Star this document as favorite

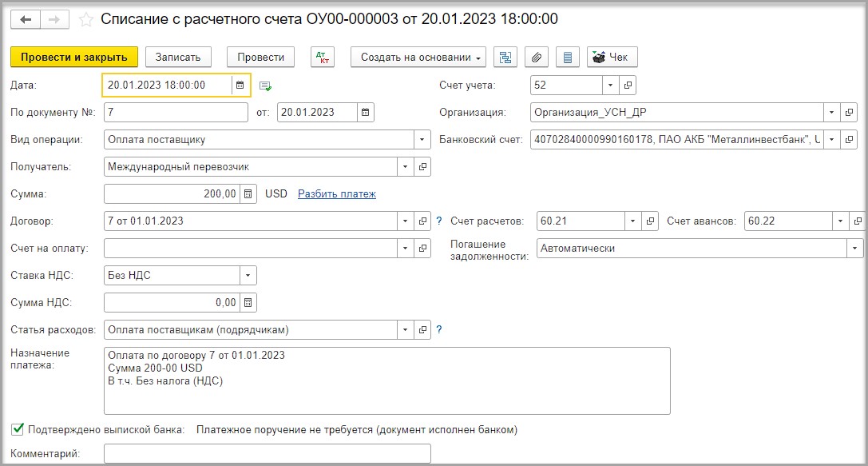pos(85,20)
